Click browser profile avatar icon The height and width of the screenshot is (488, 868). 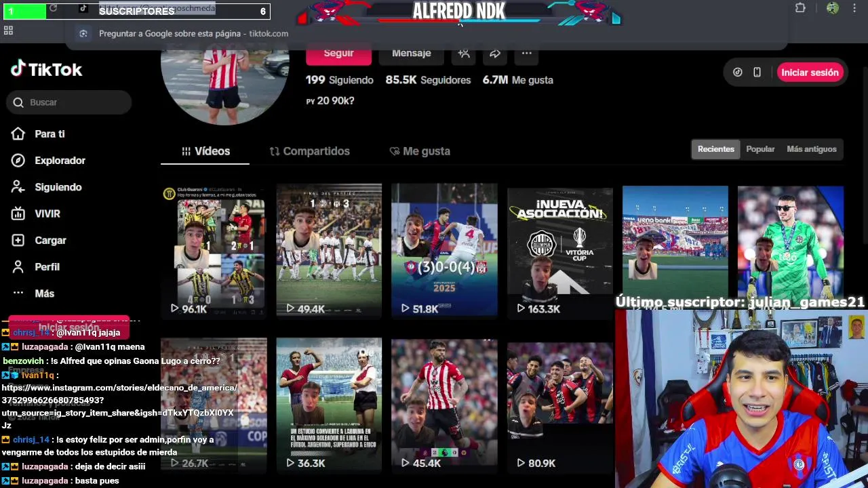[833, 8]
